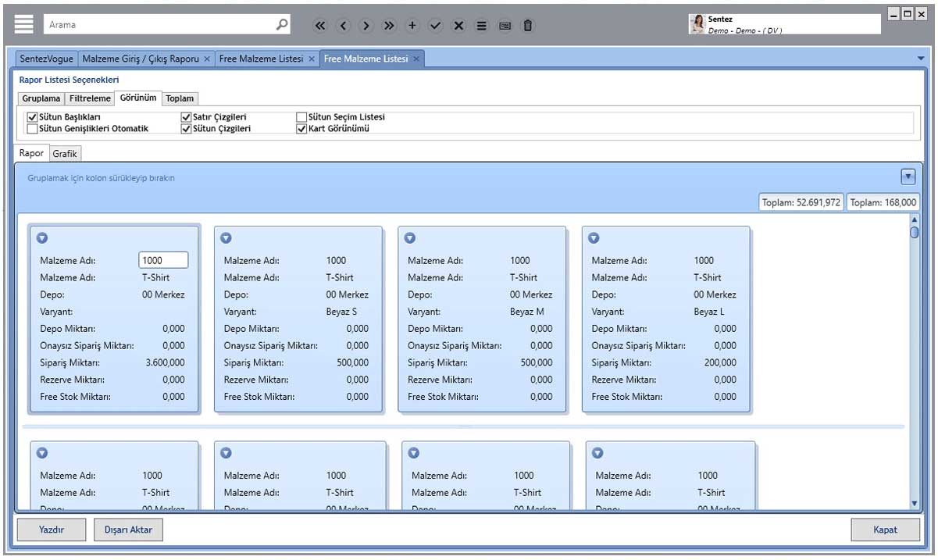Screen dimensions: 938x560
Task: Open the group panel dropdown button
Action: tap(908, 177)
